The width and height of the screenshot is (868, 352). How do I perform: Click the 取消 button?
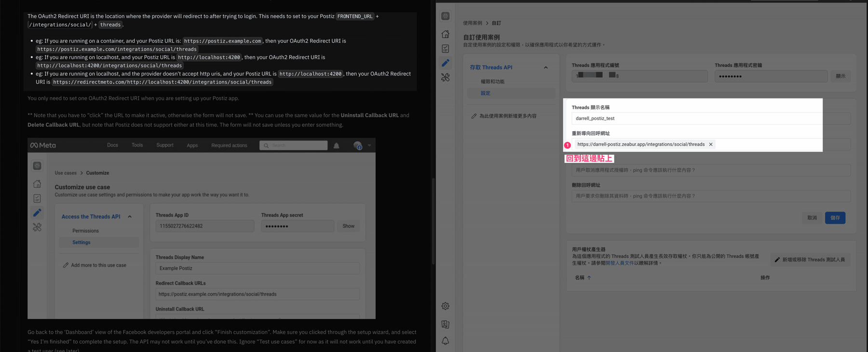(812, 218)
